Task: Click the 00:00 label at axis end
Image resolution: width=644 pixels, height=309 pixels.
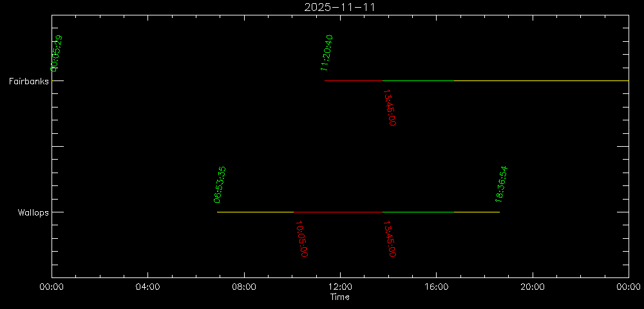Action: tap(627, 288)
